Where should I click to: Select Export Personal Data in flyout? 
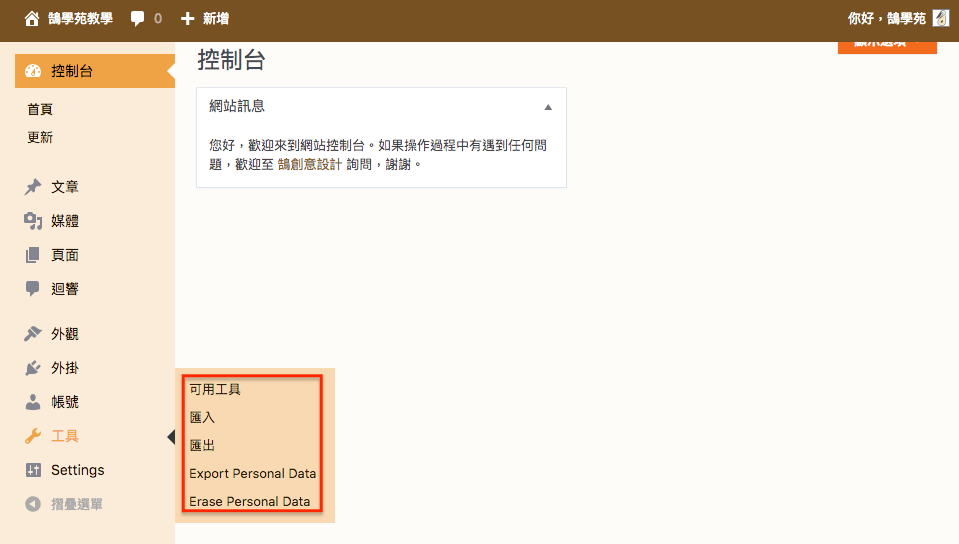[x=253, y=474]
